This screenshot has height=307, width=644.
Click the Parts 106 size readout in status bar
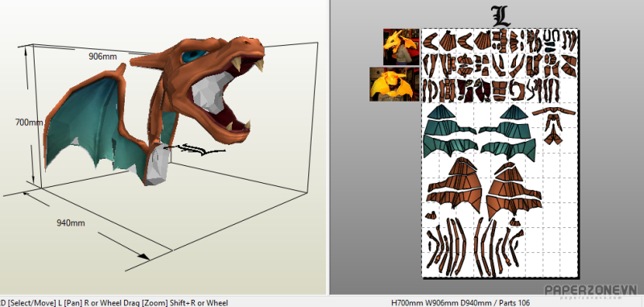(460, 303)
